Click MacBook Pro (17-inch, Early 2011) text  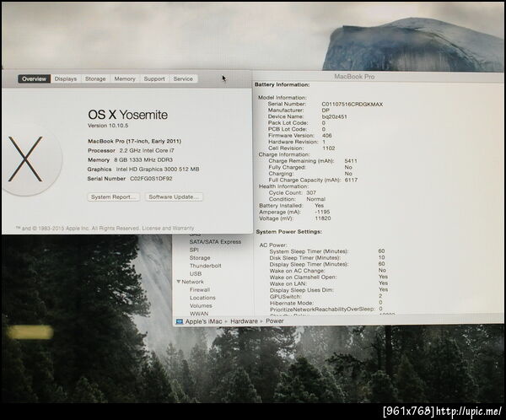(135, 141)
